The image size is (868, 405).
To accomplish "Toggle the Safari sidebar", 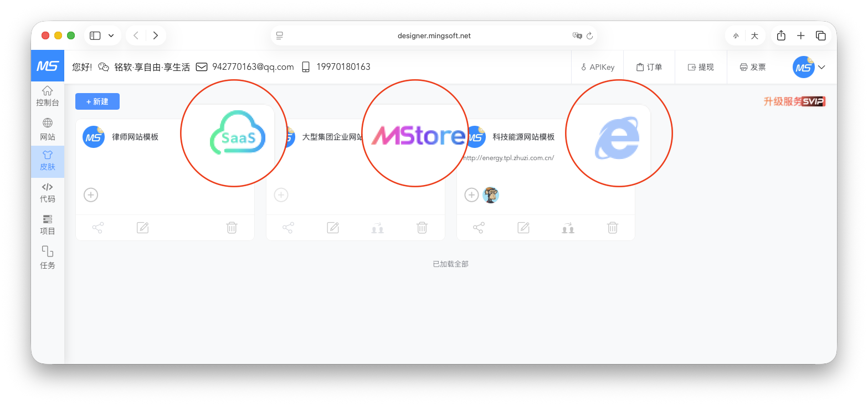I will (95, 35).
